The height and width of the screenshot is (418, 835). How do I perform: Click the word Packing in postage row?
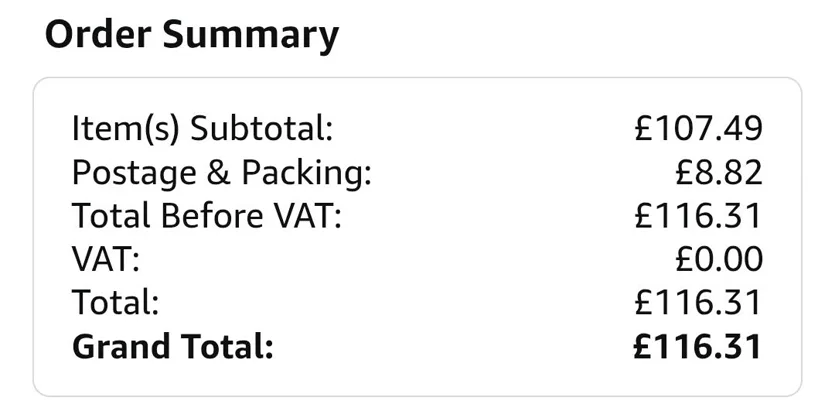(307, 174)
